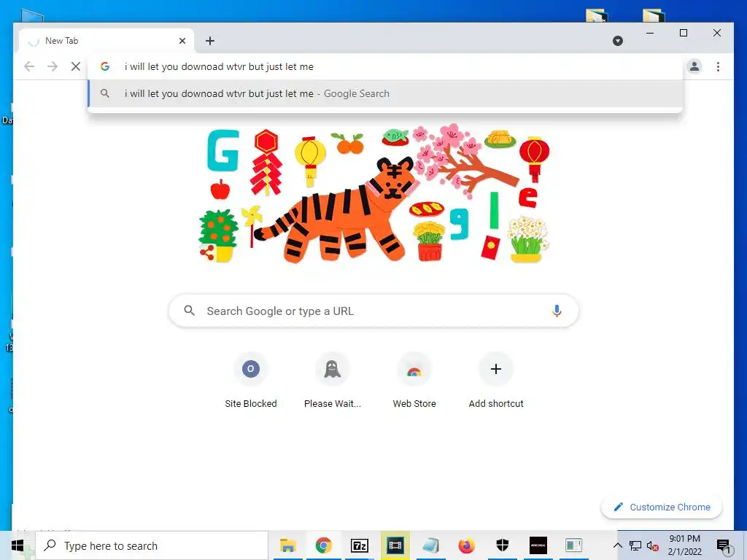Viewport: 747px width, 560px height.
Task: Click the magnifier icon in the search box
Action: pyautogui.click(x=189, y=311)
